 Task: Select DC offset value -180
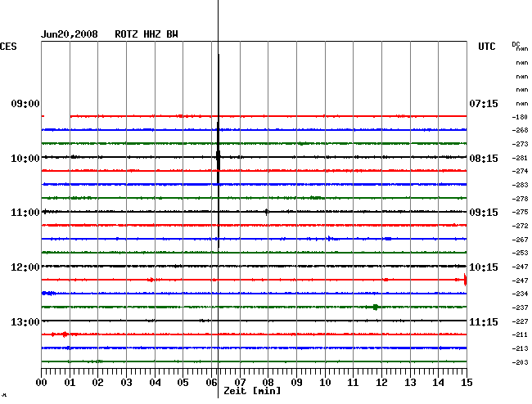pos(520,117)
